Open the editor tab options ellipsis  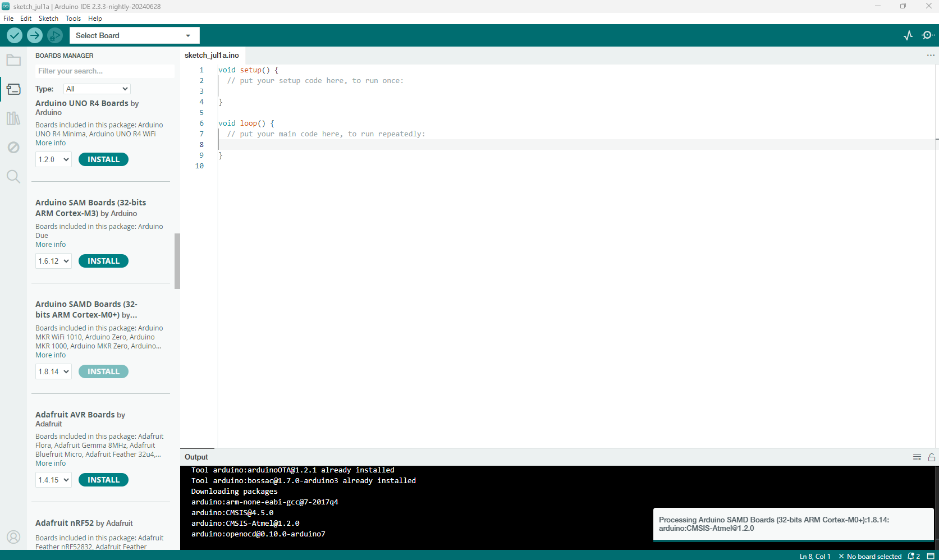point(931,55)
